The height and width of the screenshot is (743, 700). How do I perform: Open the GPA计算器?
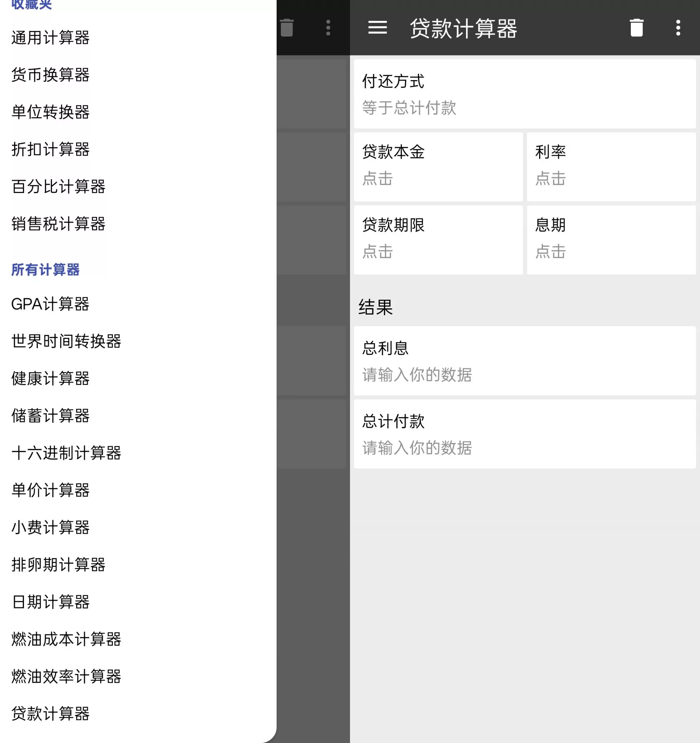pos(50,304)
